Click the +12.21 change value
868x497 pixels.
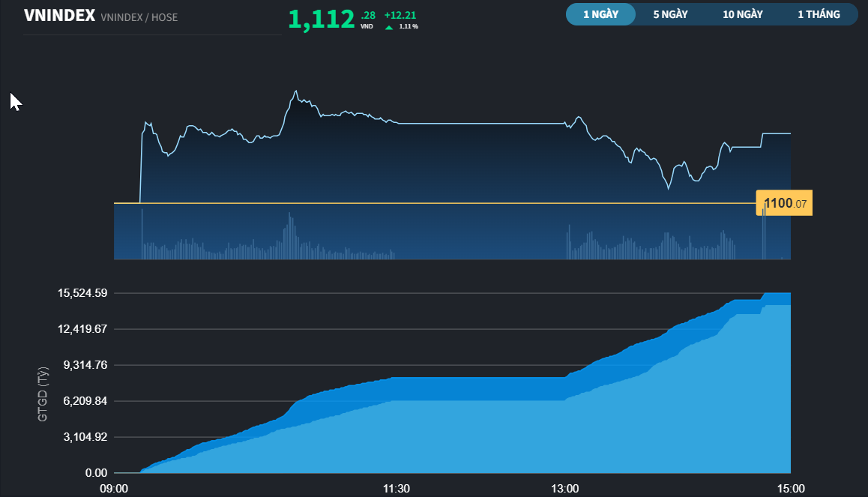tap(400, 16)
